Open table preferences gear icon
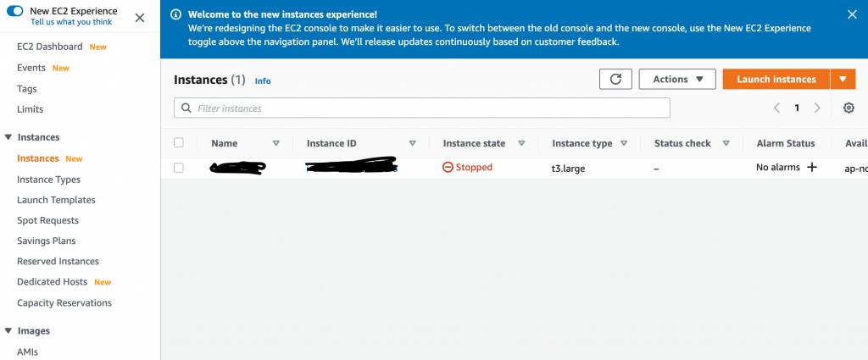This screenshot has width=868, height=360. click(x=849, y=108)
